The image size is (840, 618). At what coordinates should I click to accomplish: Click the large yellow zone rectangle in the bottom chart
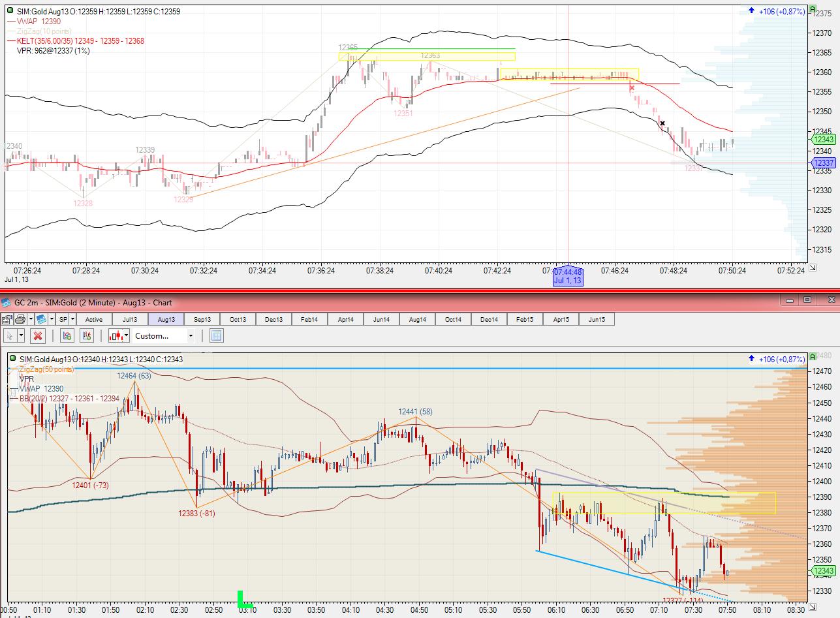coord(664,502)
